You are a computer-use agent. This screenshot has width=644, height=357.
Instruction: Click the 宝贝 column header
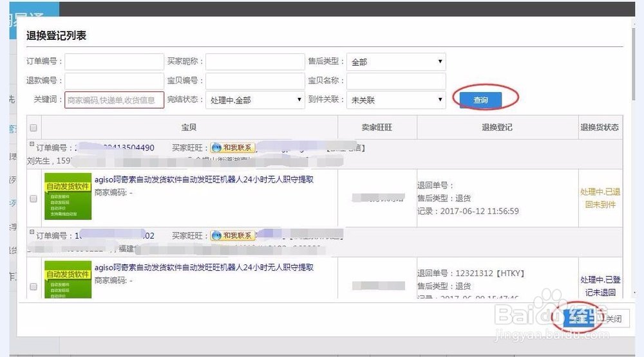pyautogui.click(x=189, y=127)
